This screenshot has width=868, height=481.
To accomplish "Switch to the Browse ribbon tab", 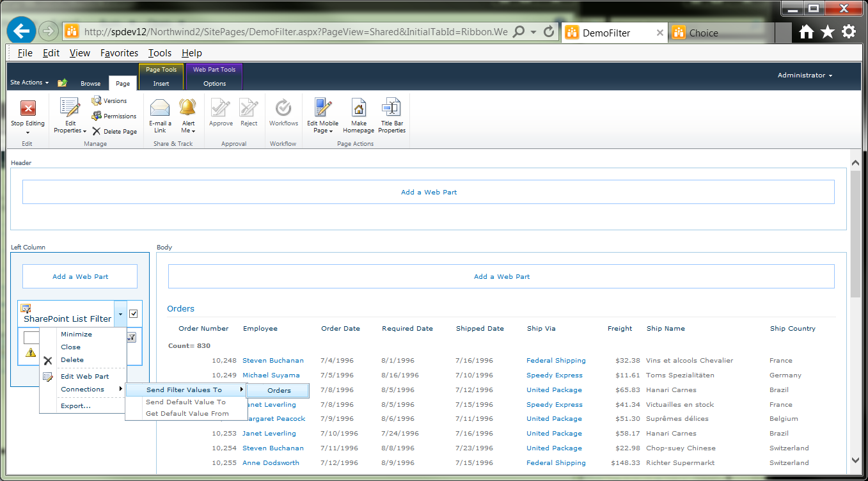I will tap(90, 83).
